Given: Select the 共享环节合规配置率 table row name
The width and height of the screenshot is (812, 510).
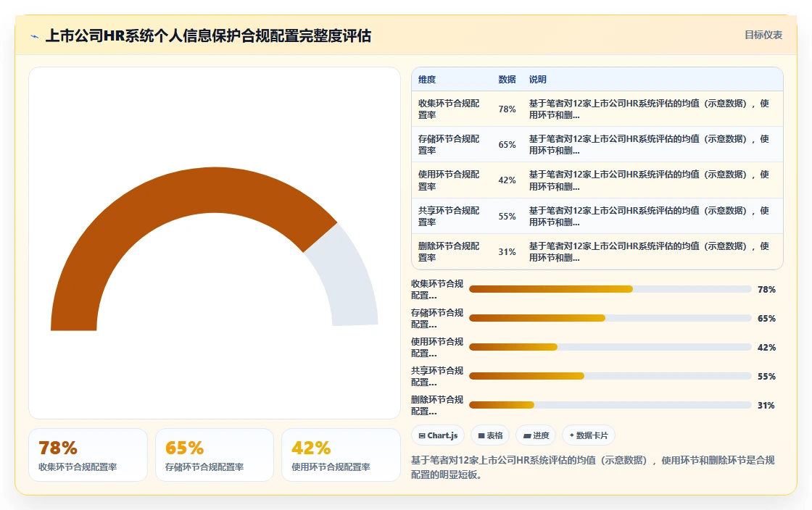Looking at the screenshot, I should pyautogui.click(x=449, y=216).
